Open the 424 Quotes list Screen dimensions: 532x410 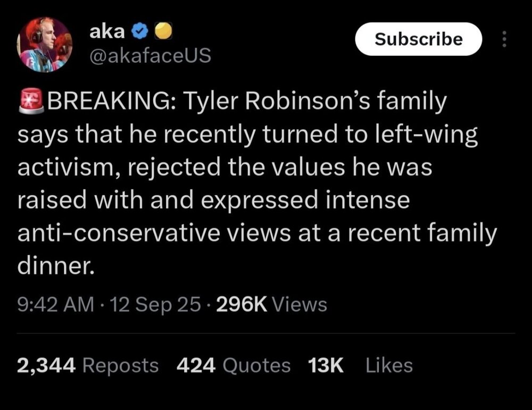tap(233, 365)
